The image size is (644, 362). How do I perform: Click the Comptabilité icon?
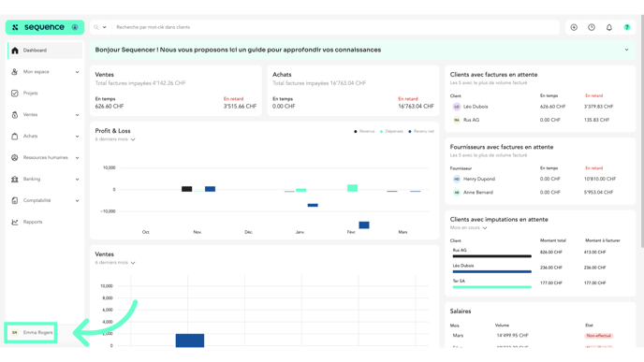[x=15, y=200]
